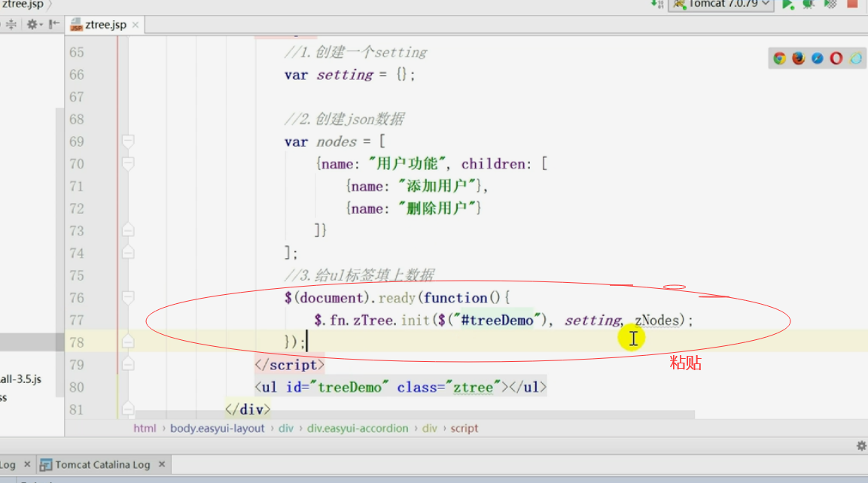Viewport: 868px width, 483px height.
Task: Click the "用户功能" string on line 70
Action: [407, 164]
